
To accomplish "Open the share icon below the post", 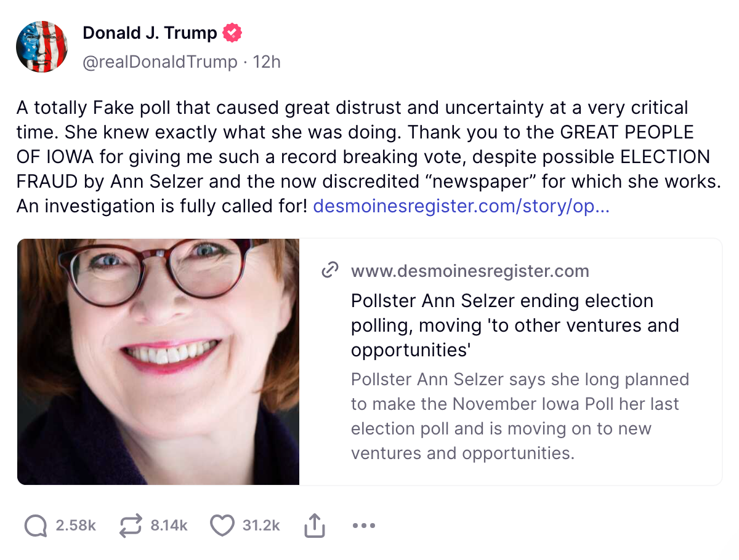I will [x=315, y=526].
